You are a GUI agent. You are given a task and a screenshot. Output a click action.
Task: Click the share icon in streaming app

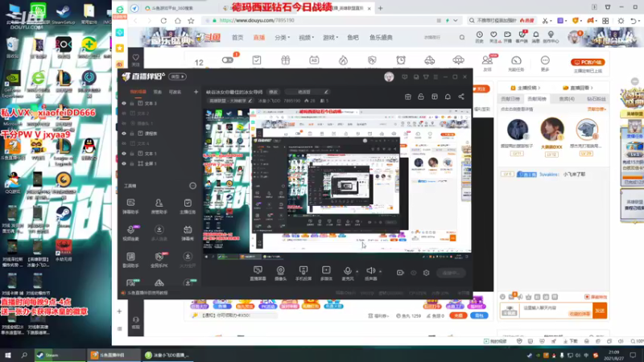(x=461, y=97)
